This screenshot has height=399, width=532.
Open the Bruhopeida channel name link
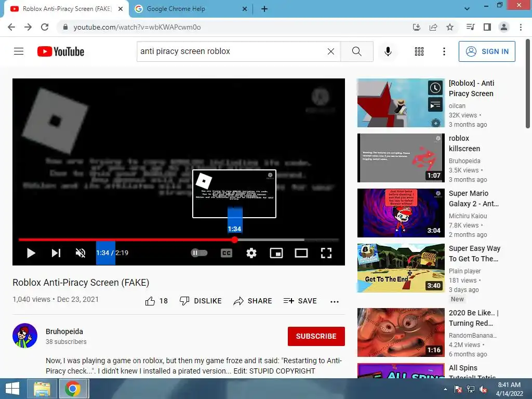point(64,331)
